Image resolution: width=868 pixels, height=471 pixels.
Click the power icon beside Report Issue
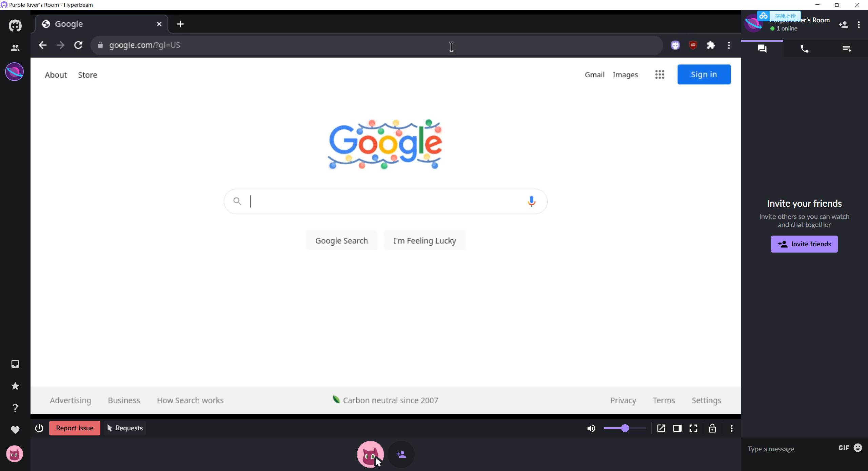click(39, 428)
